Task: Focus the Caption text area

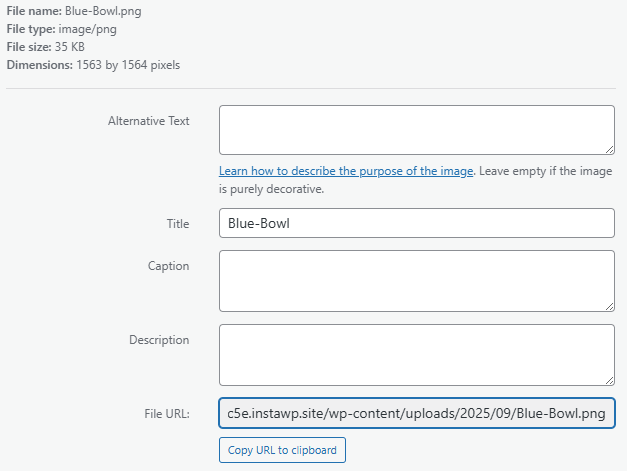Action: pyautogui.click(x=415, y=281)
